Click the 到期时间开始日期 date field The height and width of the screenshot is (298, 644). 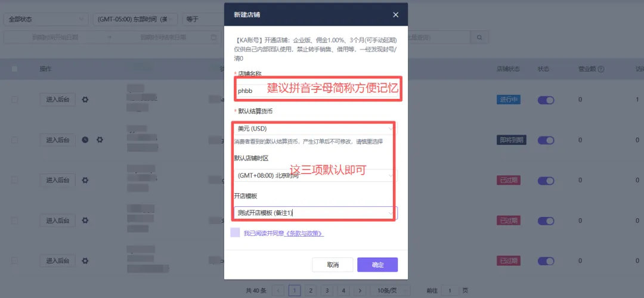coord(55,38)
